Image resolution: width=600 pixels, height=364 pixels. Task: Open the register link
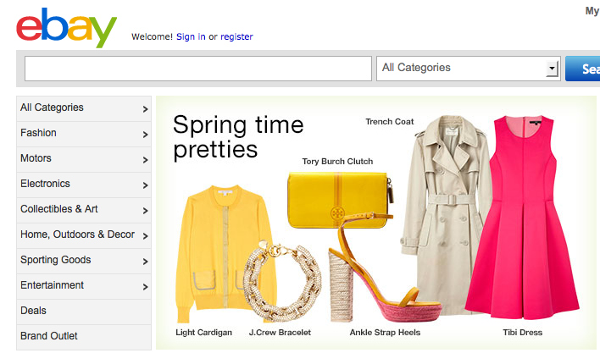[x=236, y=36]
